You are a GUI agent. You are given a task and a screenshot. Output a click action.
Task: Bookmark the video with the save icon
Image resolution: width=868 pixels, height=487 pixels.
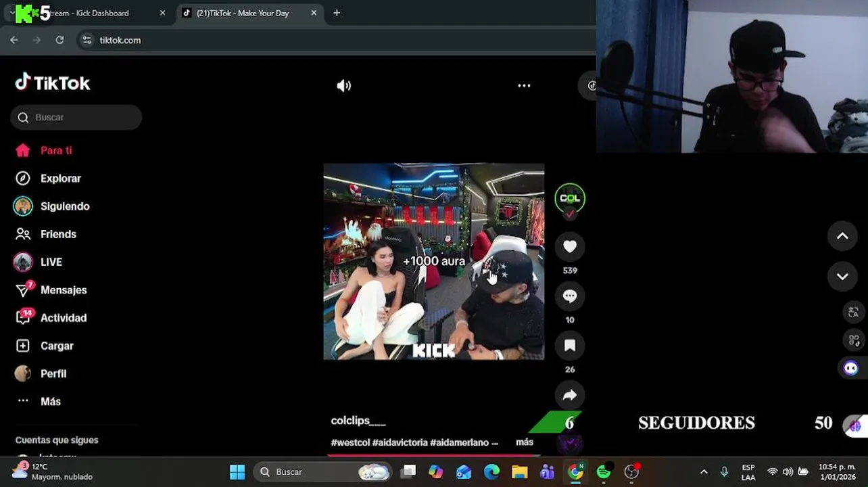coord(570,346)
